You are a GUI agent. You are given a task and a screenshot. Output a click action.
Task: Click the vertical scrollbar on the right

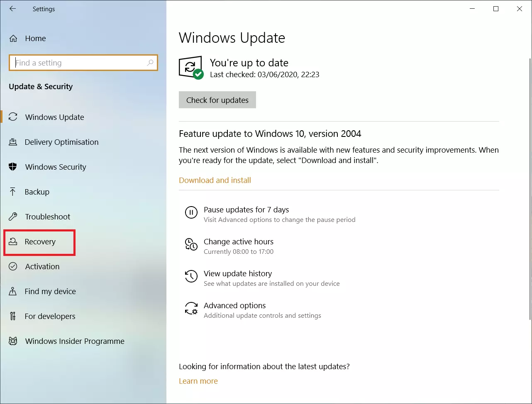tap(530, 189)
